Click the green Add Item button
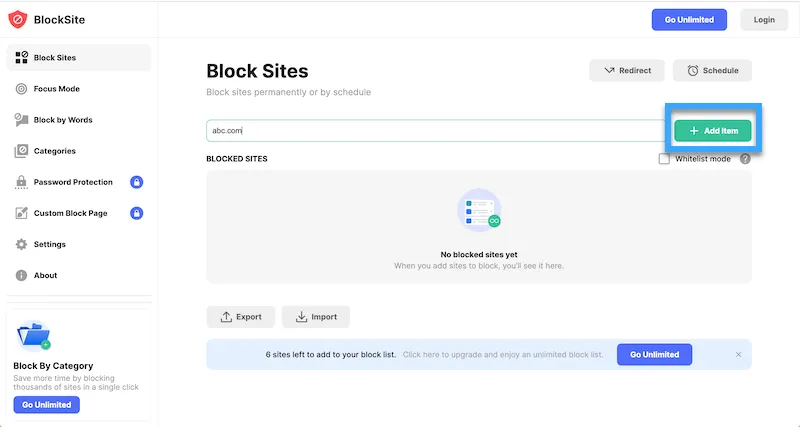The height and width of the screenshot is (427, 800). coord(713,131)
